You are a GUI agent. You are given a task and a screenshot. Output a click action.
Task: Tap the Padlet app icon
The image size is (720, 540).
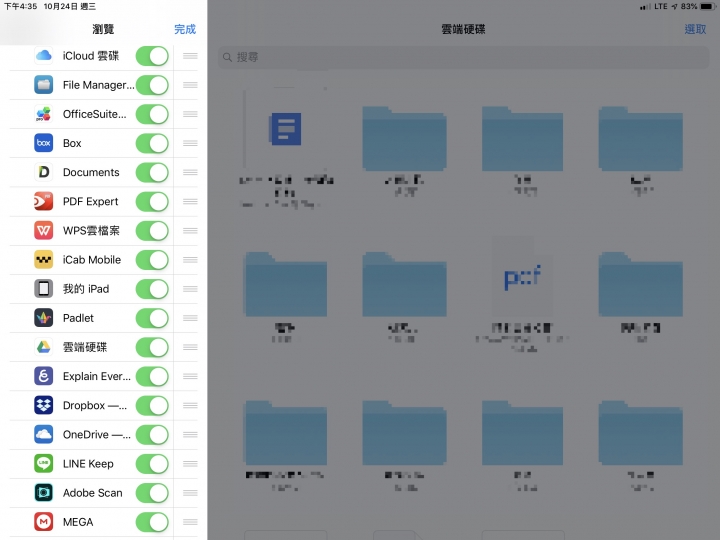pos(44,318)
